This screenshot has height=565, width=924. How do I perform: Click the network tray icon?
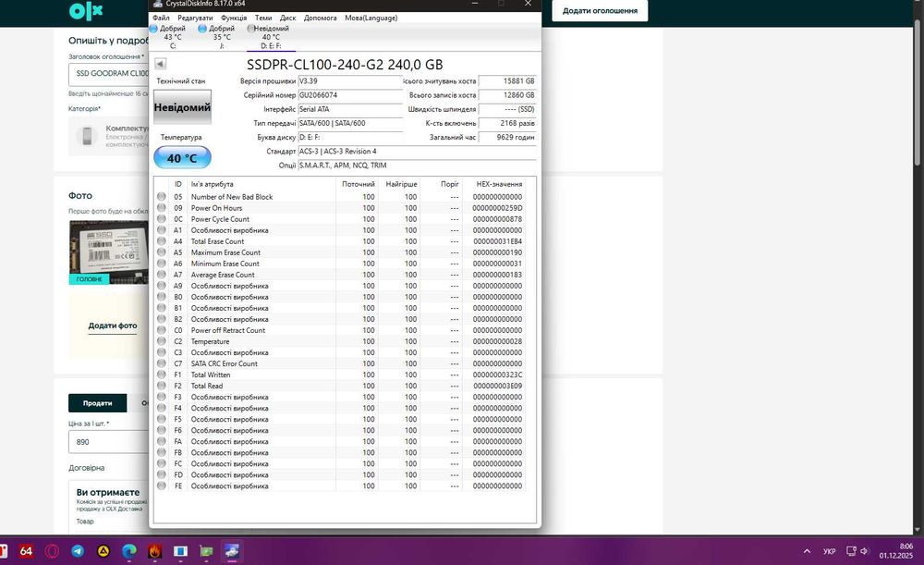pos(851,551)
